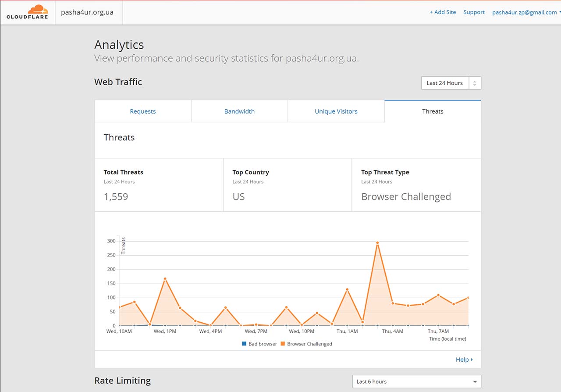Switch to the Bandwidth tab
Viewport: 561px width, 392px height.
click(x=239, y=111)
